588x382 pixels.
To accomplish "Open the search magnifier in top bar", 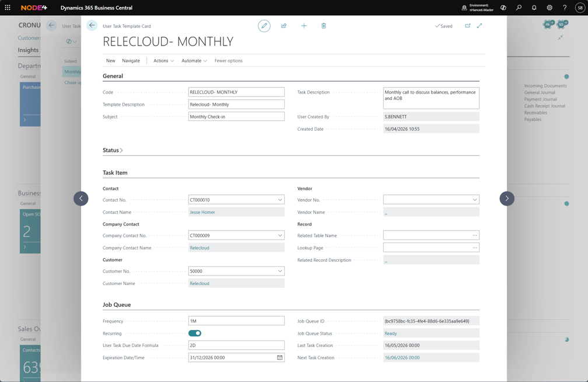I will tap(519, 8).
